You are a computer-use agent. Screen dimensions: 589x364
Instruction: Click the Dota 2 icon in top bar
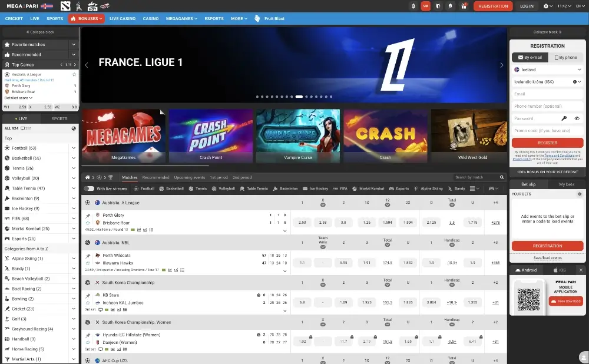[64, 6]
